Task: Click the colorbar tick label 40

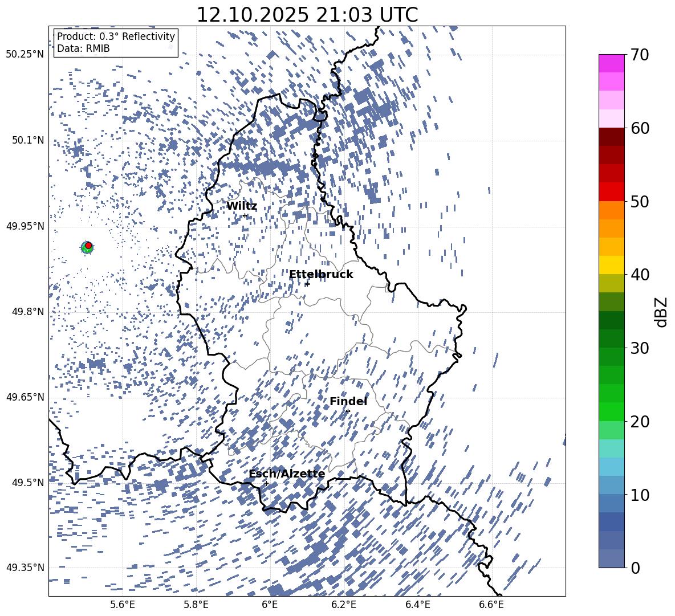Action: (640, 275)
